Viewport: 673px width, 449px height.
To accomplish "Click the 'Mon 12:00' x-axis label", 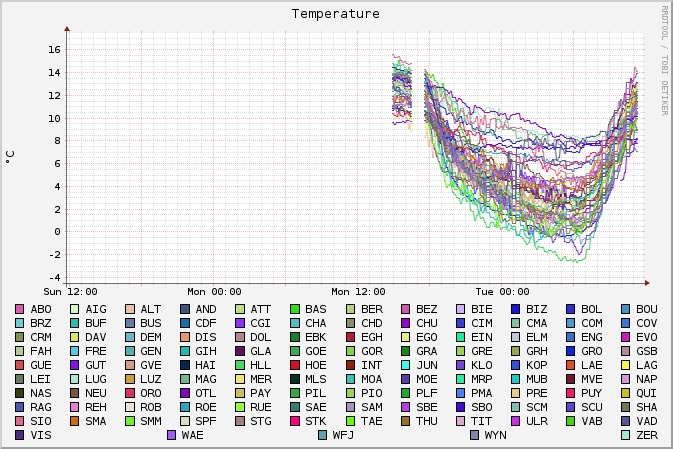I will coord(358,292).
